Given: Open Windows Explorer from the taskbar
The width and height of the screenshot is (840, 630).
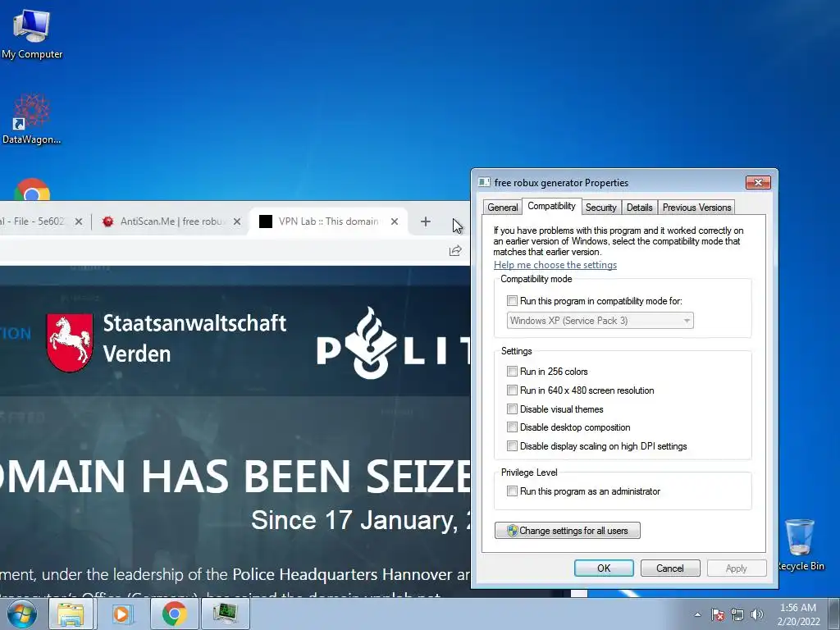Looking at the screenshot, I should (x=71, y=614).
